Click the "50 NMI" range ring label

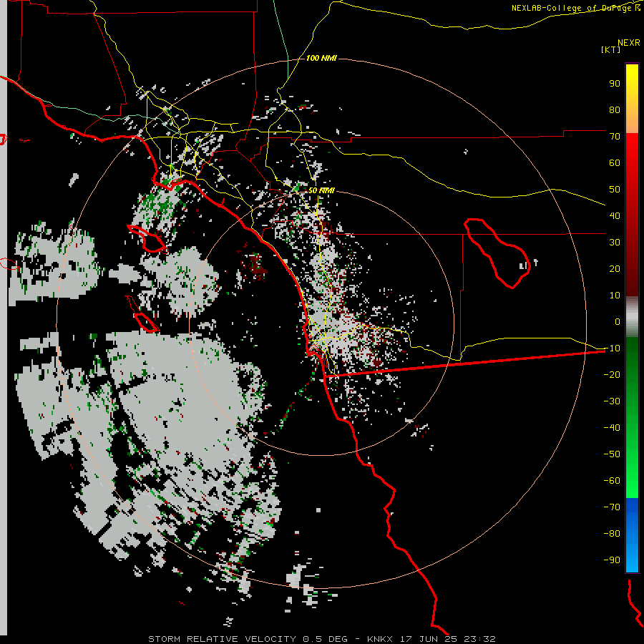(321, 190)
